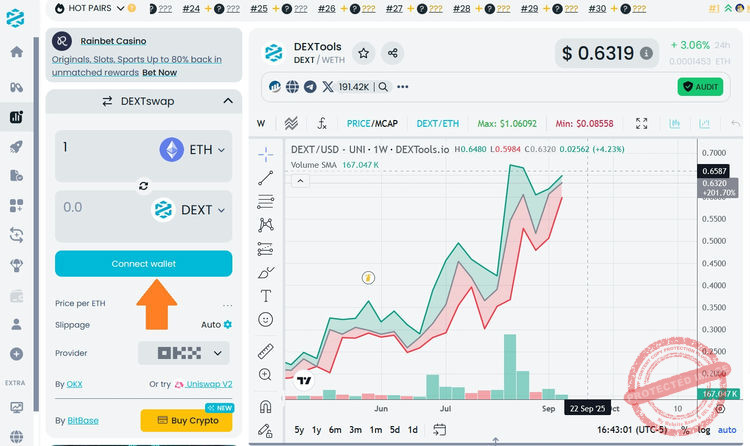Open the home icon in sidebar

(x=16, y=52)
